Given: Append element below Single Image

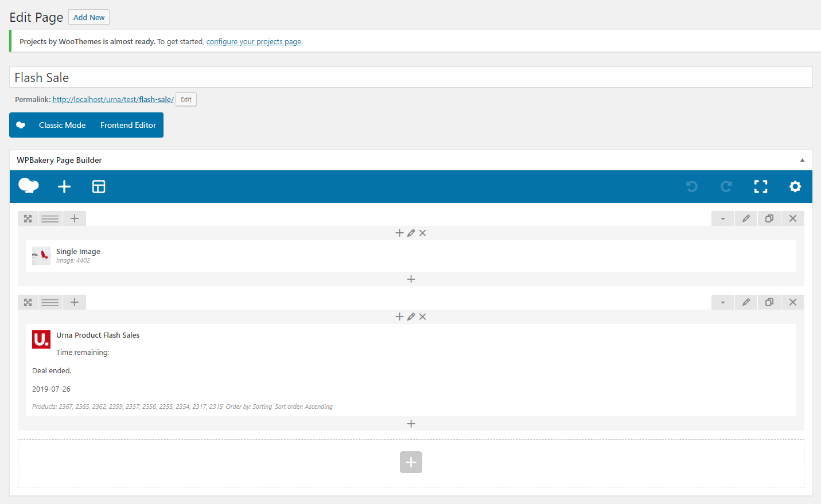Looking at the screenshot, I should (411, 279).
